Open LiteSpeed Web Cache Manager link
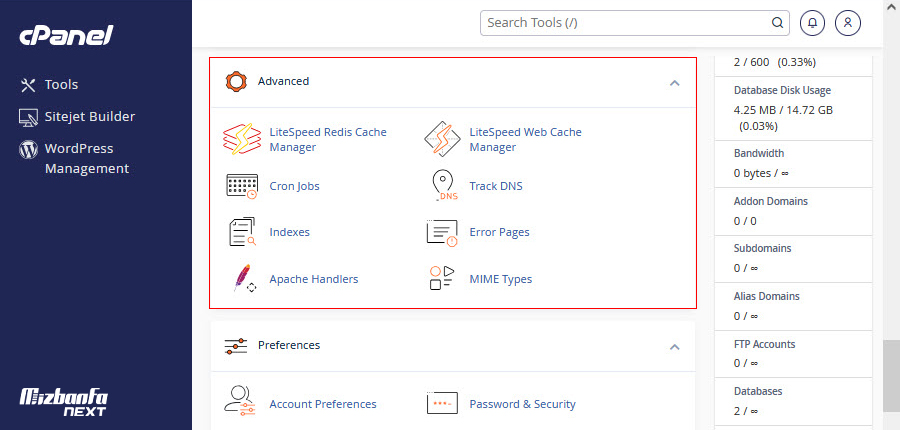 pos(525,140)
